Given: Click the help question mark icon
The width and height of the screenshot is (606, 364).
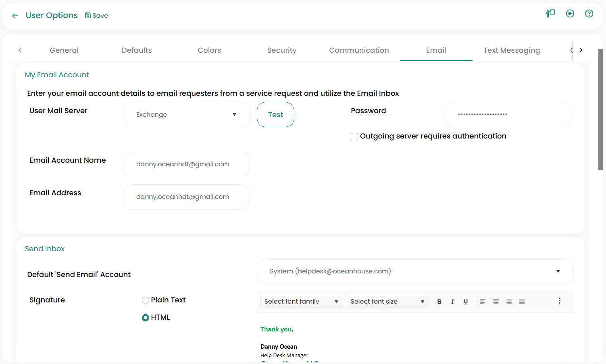Looking at the screenshot, I should pyautogui.click(x=589, y=14).
